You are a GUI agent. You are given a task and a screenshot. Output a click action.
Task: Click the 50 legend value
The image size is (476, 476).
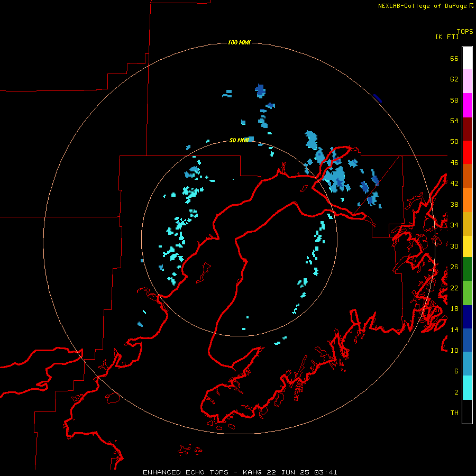click(x=454, y=142)
